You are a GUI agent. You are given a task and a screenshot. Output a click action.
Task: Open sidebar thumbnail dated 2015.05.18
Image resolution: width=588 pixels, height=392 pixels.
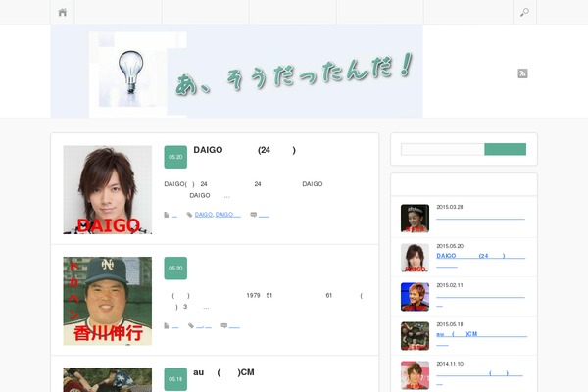coord(415,336)
